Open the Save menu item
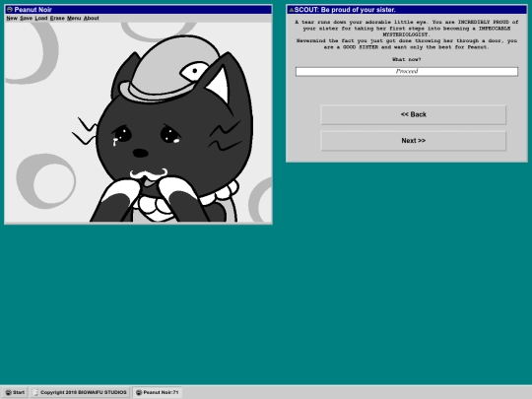 [27, 19]
